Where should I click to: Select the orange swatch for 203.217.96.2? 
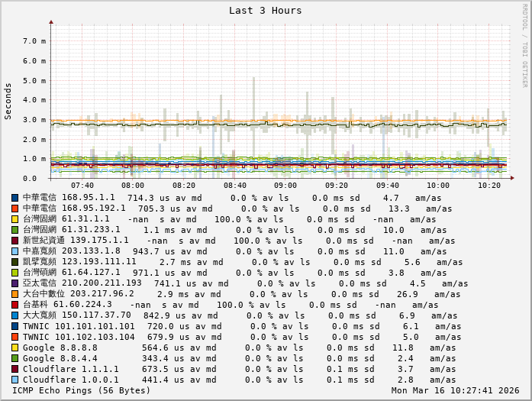(15, 294)
